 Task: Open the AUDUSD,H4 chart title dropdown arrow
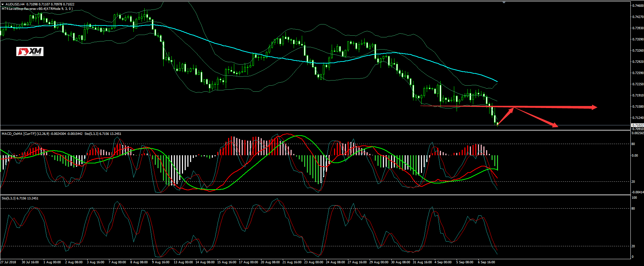(x=3, y=4)
